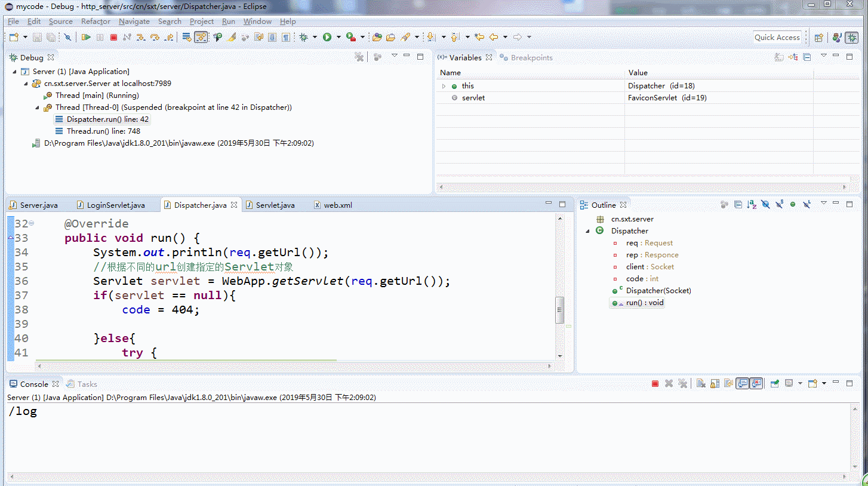
Task: Click the editor vertical scrollbar thumb
Action: (560, 309)
